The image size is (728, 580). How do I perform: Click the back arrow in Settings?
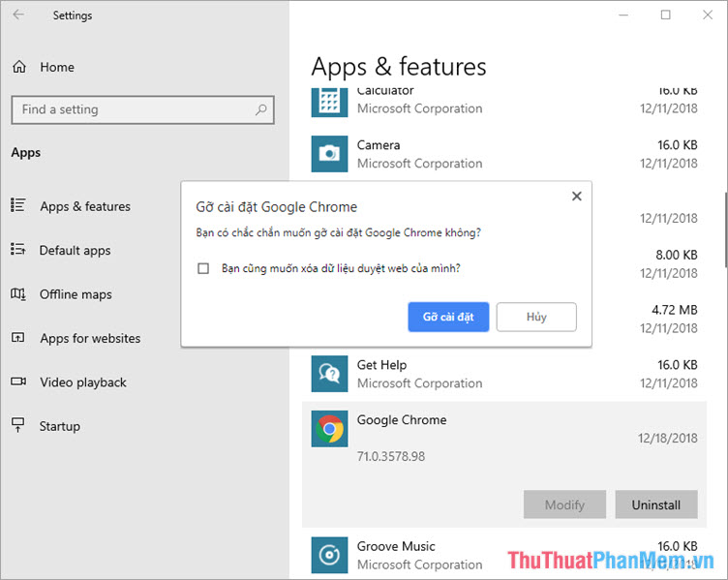(18, 15)
